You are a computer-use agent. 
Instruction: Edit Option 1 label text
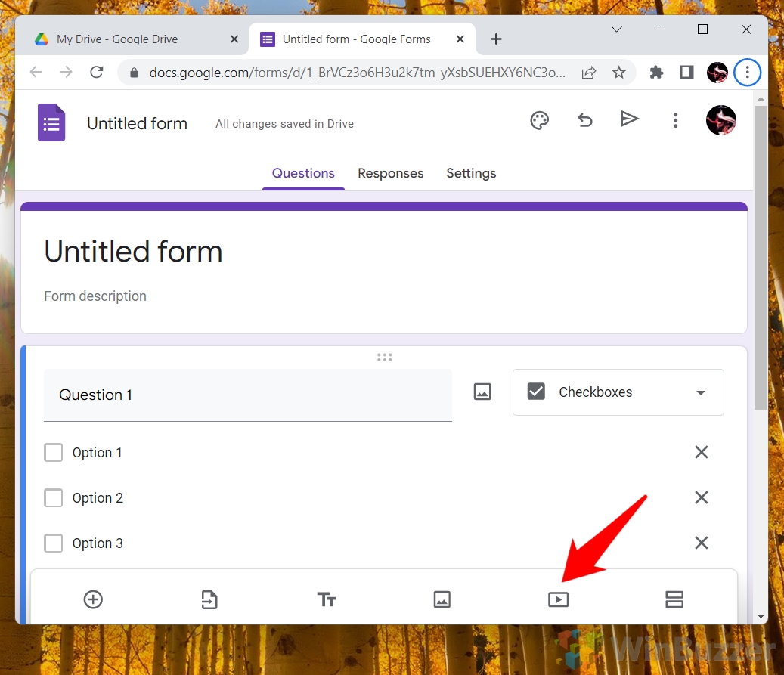tap(97, 453)
